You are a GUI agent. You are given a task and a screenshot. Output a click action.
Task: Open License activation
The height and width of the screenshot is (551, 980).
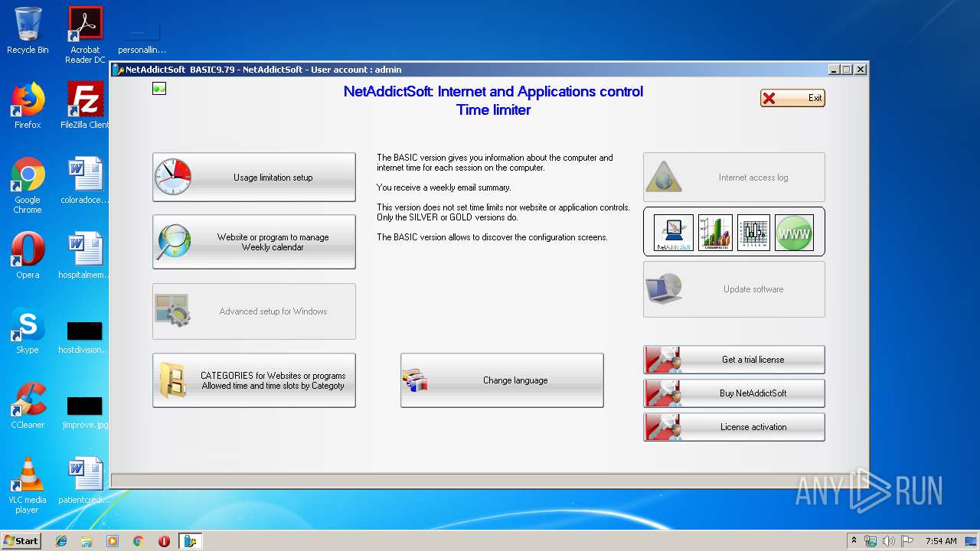(733, 427)
